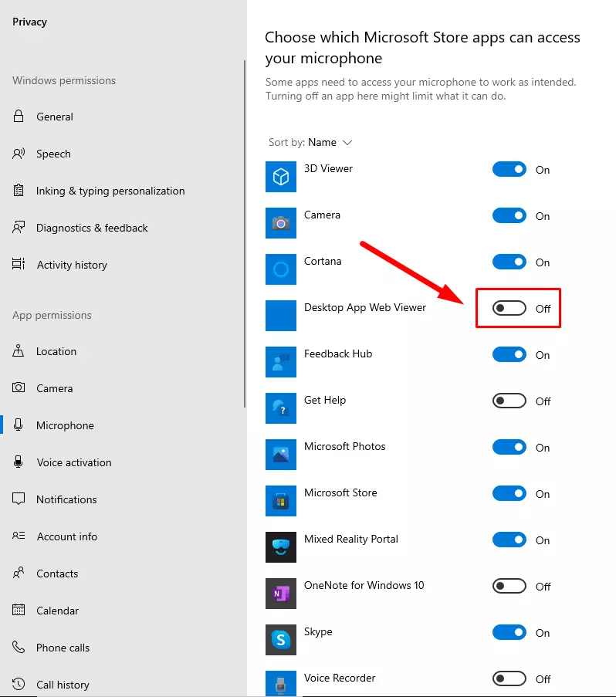Click the Location pin icon

[19, 351]
